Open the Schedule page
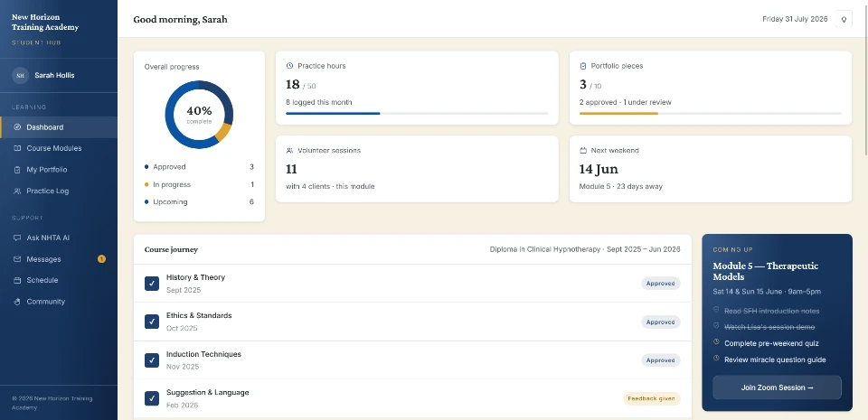Viewport: 868px width, 420px height. tap(59, 280)
